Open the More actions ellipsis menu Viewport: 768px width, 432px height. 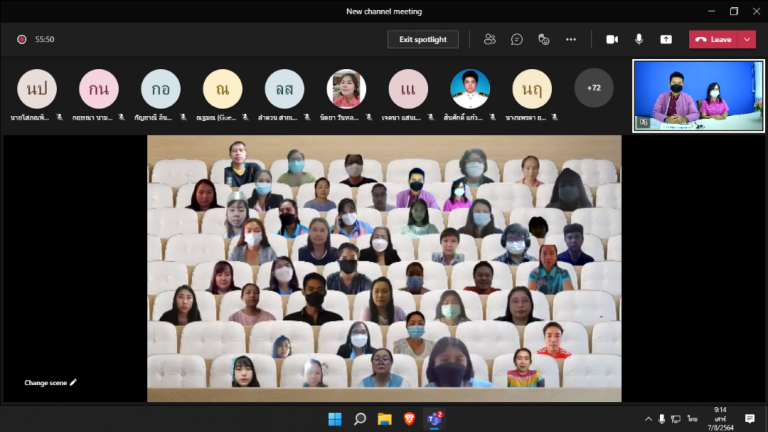571,39
